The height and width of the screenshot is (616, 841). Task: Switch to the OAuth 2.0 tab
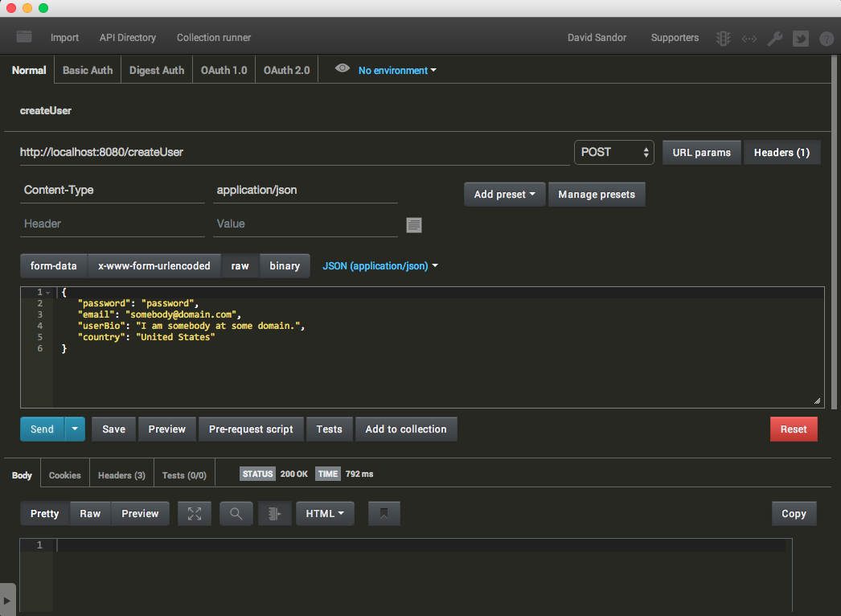pos(286,70)
